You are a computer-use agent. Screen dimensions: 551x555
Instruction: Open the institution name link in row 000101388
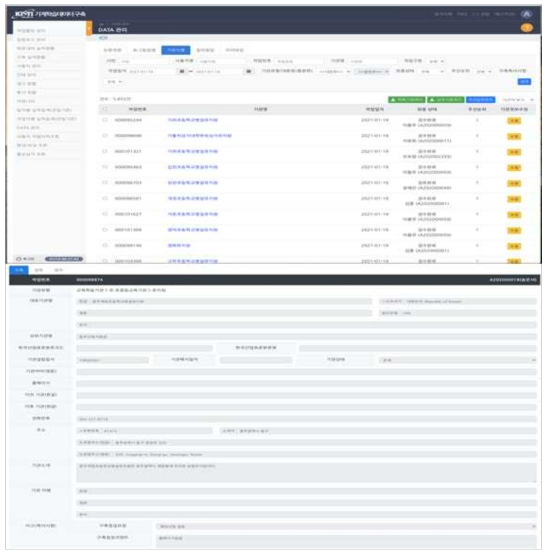[193, 230]
